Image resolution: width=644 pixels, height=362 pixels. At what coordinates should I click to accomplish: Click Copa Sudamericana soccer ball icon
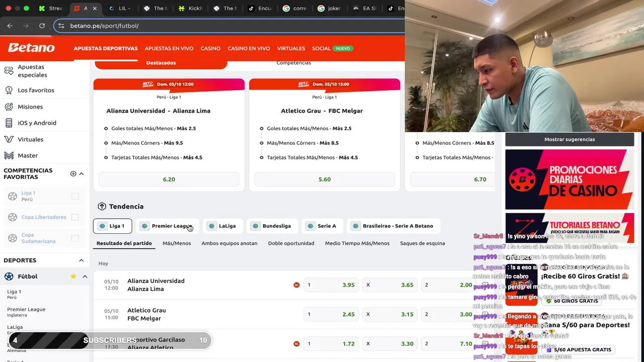click(x=13, y=238)
